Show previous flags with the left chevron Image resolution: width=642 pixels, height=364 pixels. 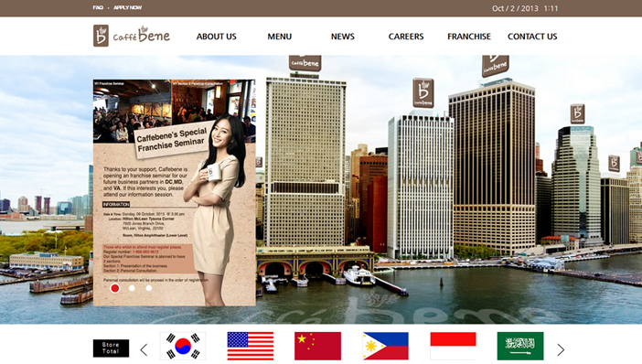point(144,349)
